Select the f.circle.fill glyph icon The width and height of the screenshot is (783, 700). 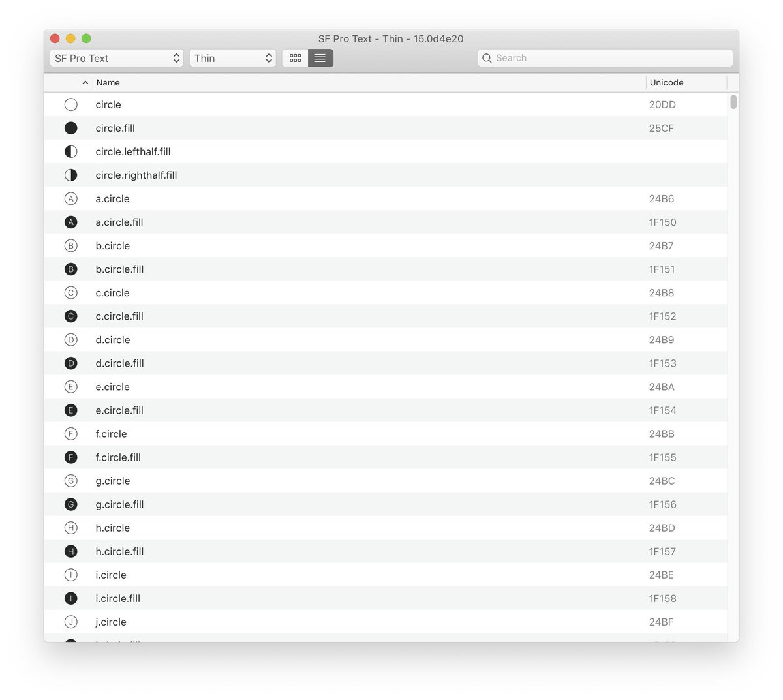click(71, 457)
